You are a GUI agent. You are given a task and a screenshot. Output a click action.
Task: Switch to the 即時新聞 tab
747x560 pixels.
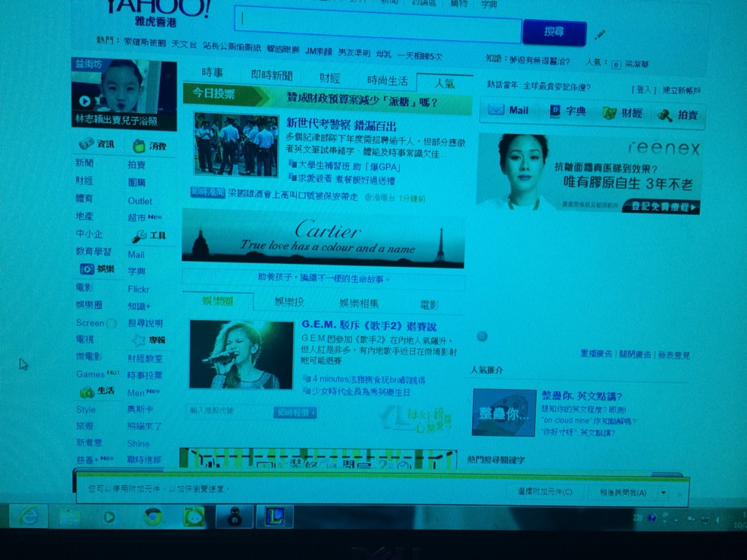(271, 75)
